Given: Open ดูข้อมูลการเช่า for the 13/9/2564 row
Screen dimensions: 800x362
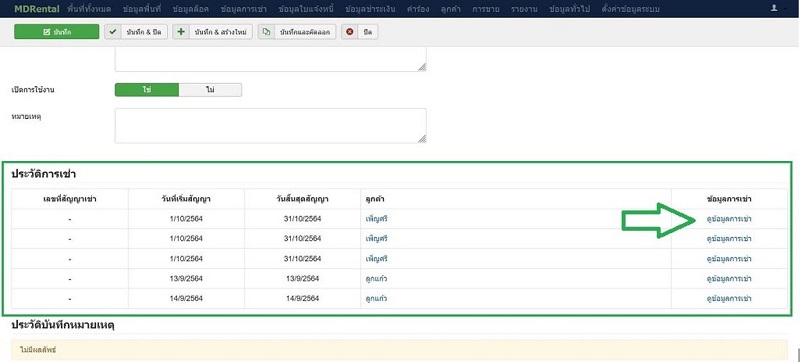Looking at the screenshot, I should click(x=729, y=278).
